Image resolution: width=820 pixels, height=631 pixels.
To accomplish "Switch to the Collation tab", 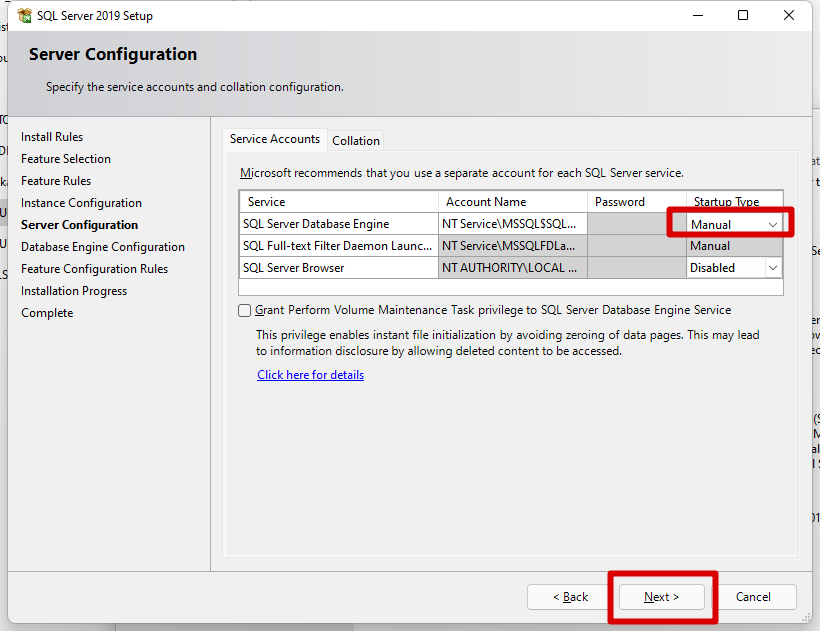I will [356, 141].
